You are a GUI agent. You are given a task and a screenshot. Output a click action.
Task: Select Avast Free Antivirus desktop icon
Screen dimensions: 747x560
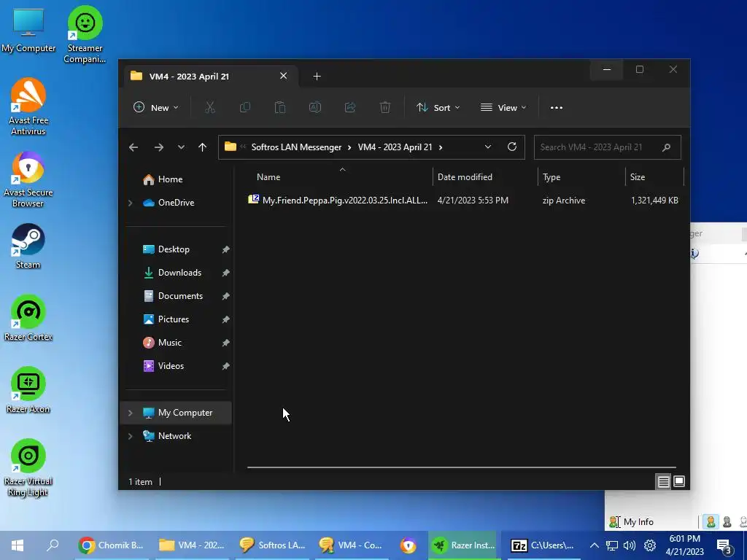(x=28, y=106)
